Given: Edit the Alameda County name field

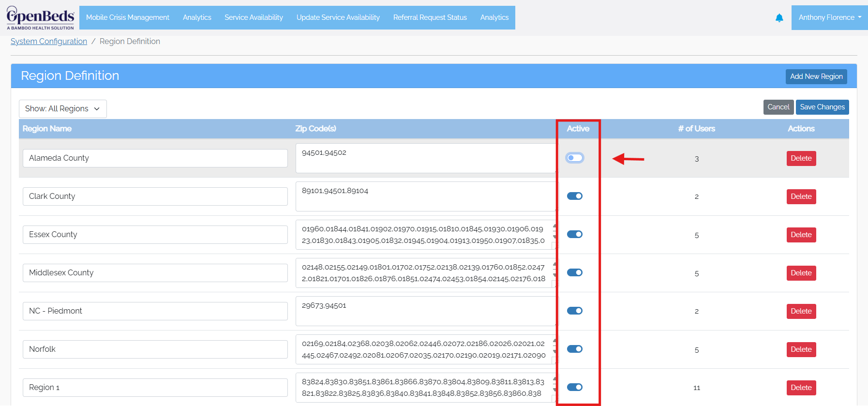Looking at the screenshot, I should (155, 158).
